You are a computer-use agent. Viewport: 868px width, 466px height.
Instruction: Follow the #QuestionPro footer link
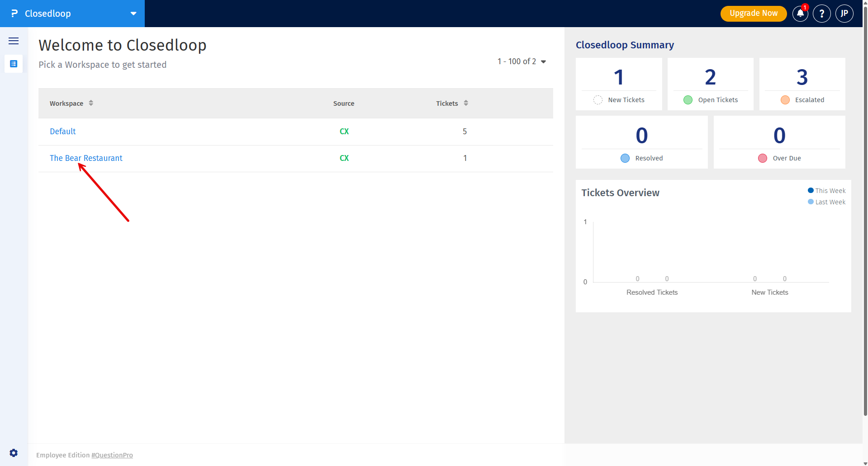click(112, 455)
